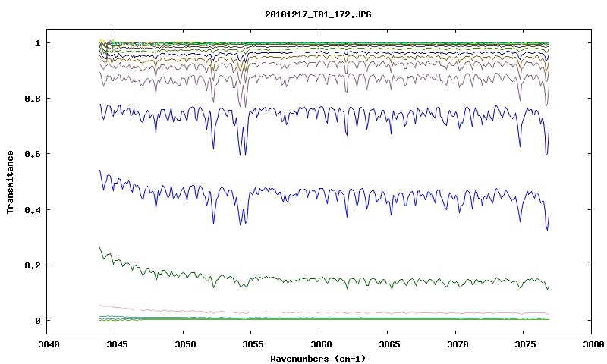Click the x-axis tick label 3870
The height and width of the screenshot is (364, 607).
458,344
